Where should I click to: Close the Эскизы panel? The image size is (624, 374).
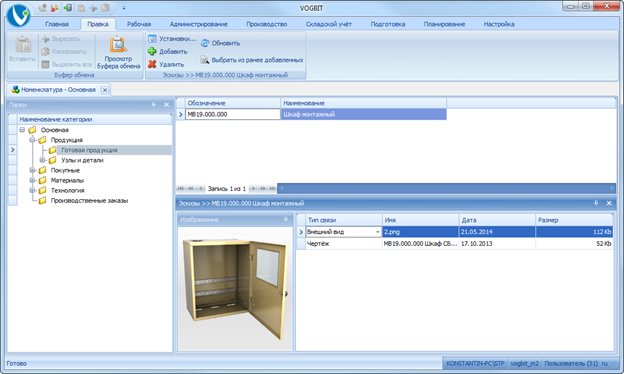coord(609,203)
